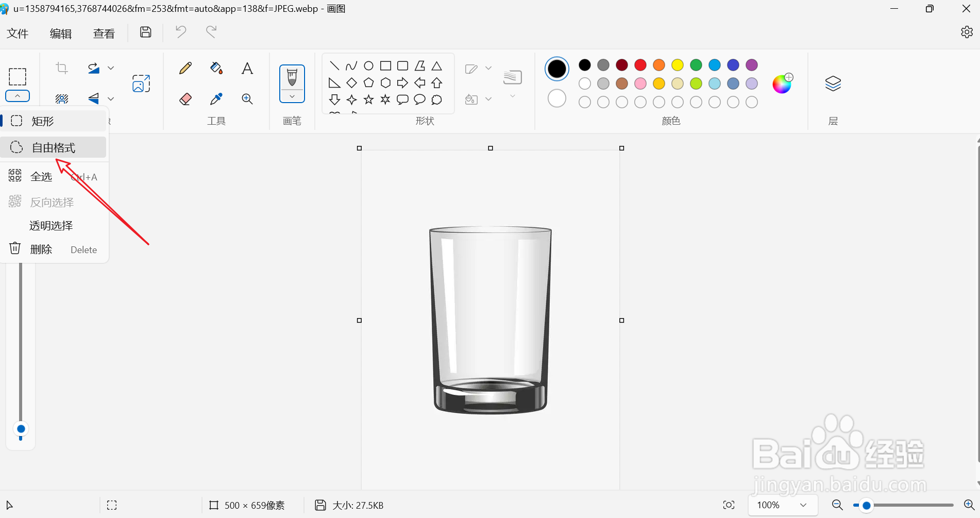Open the 查看 menu

104,34
